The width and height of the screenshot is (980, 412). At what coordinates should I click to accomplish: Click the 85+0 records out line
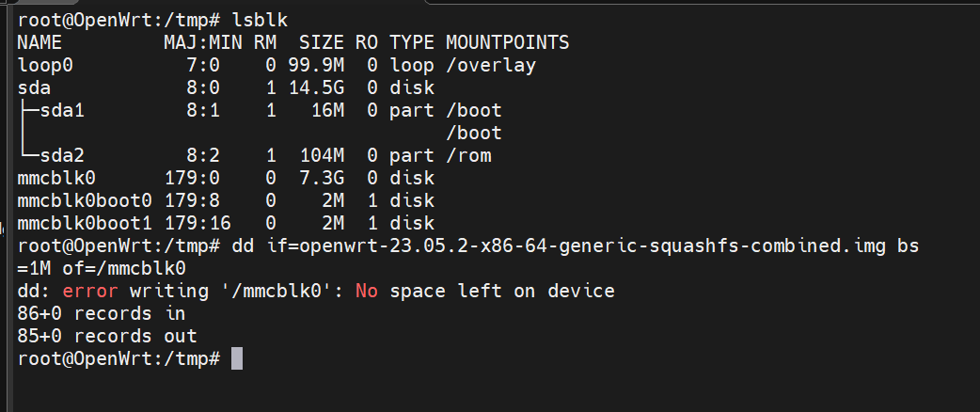tap(107, 337)
